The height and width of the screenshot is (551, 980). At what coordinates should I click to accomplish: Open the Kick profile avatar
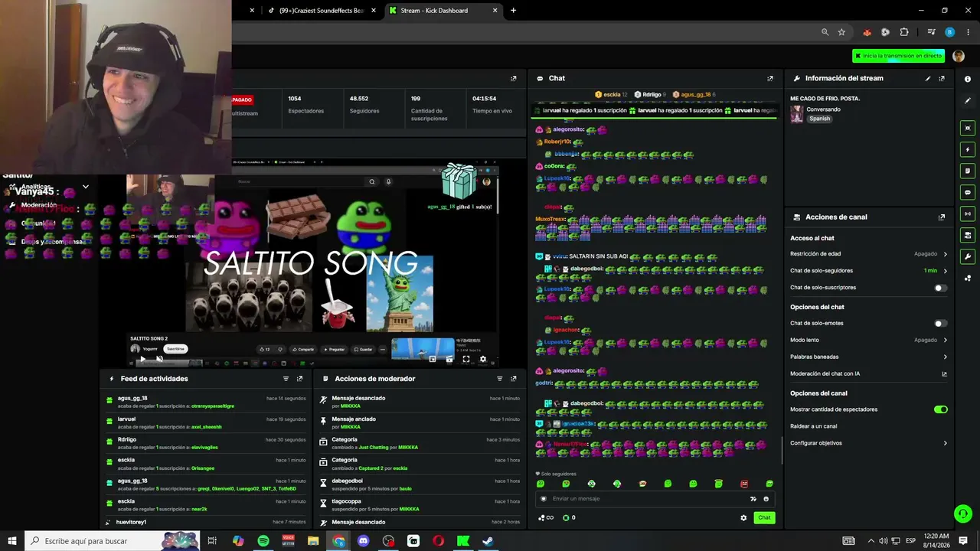959,56
